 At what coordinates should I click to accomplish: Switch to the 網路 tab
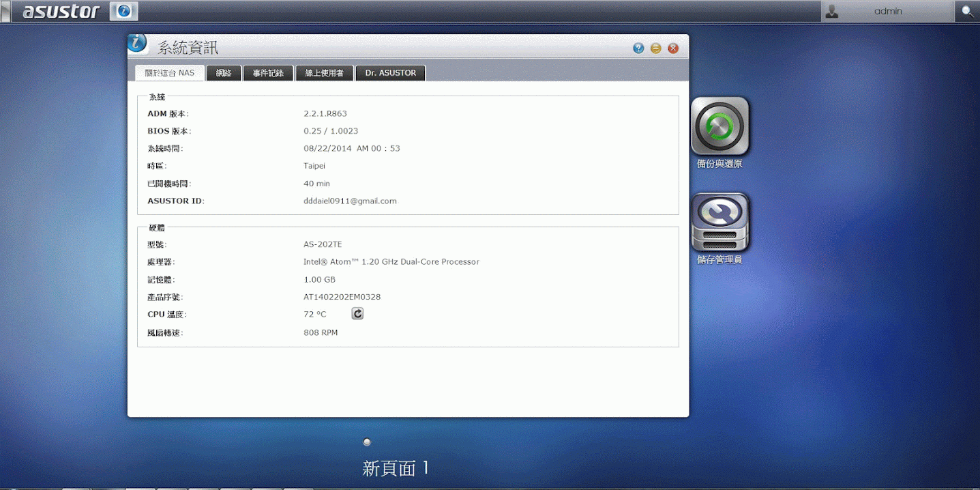tap(224, 73)
